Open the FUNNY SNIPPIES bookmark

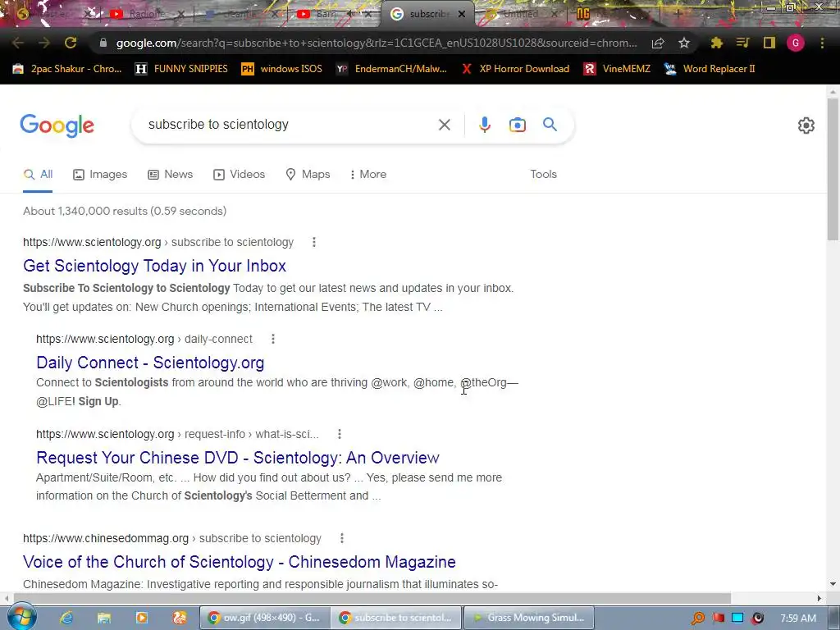(x=181, y=69)
